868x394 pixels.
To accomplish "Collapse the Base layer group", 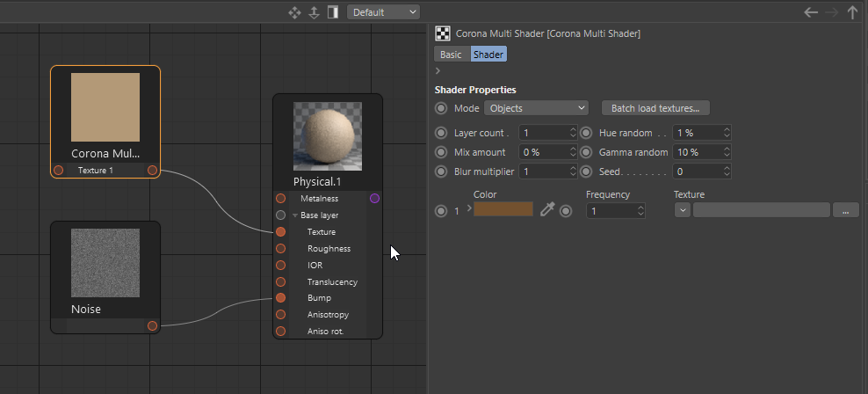I will click(295, 215).
